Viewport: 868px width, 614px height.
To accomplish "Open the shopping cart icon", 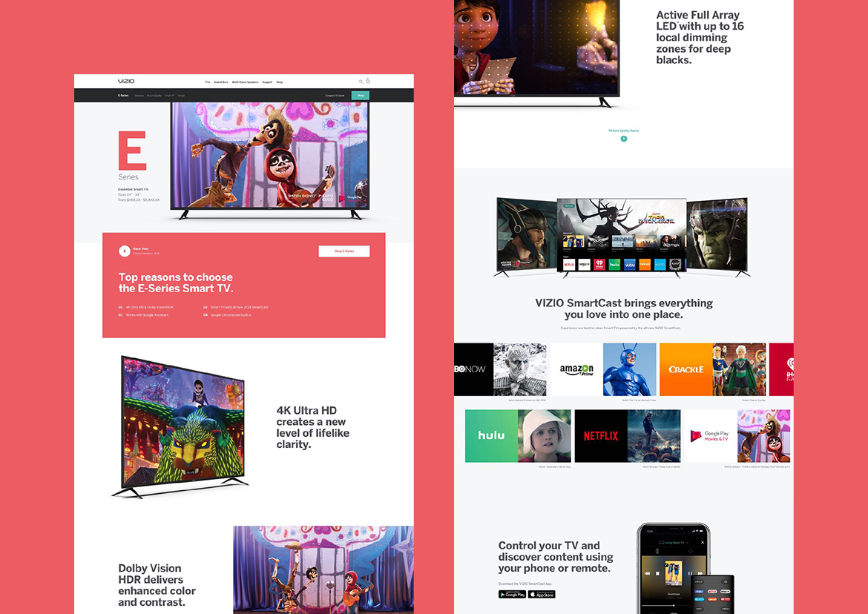I will tap(368, 81).
